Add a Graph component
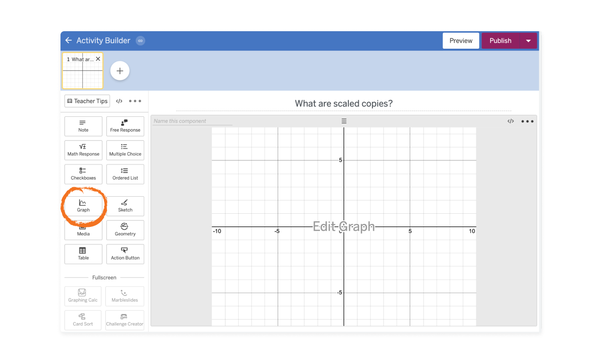Image resolution: width=605 pixels, height=364 pixels. click(x=83, y=206)
